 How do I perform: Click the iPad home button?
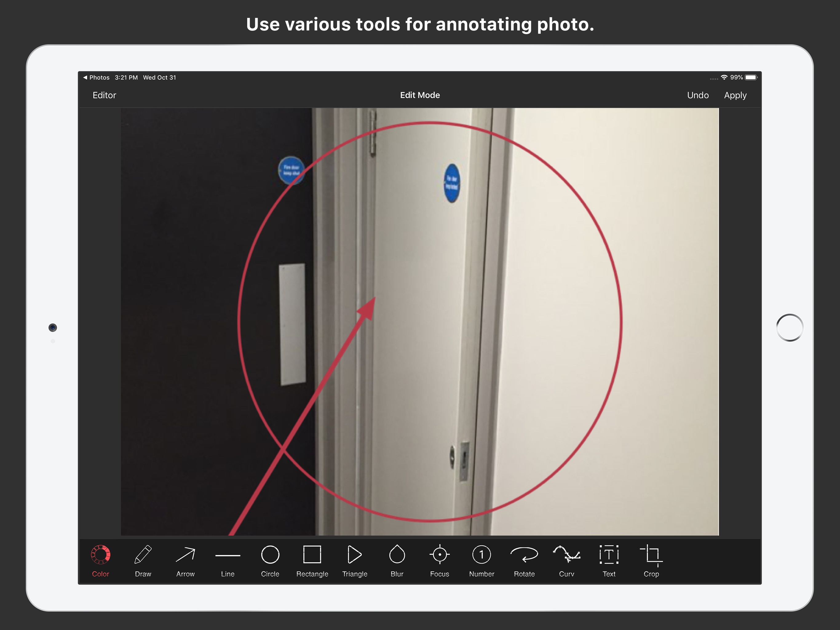790,328
